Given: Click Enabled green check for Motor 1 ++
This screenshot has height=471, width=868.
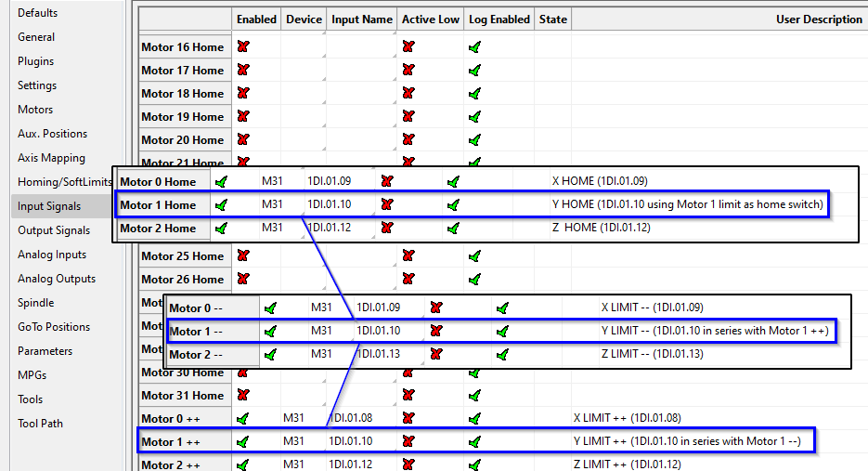Looking at the screenshot, I should pos(243,441).
